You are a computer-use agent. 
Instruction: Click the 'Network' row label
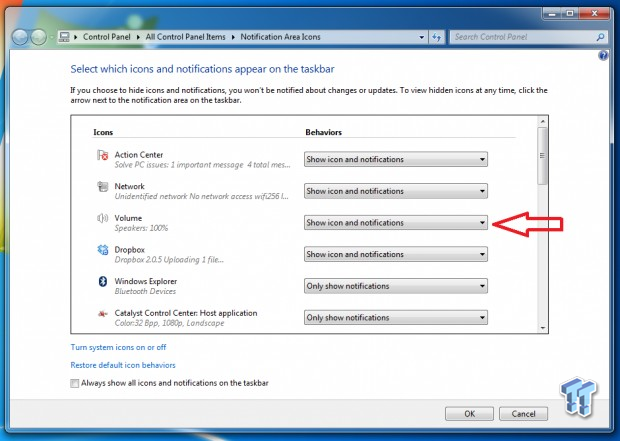(x=129, y=186)
